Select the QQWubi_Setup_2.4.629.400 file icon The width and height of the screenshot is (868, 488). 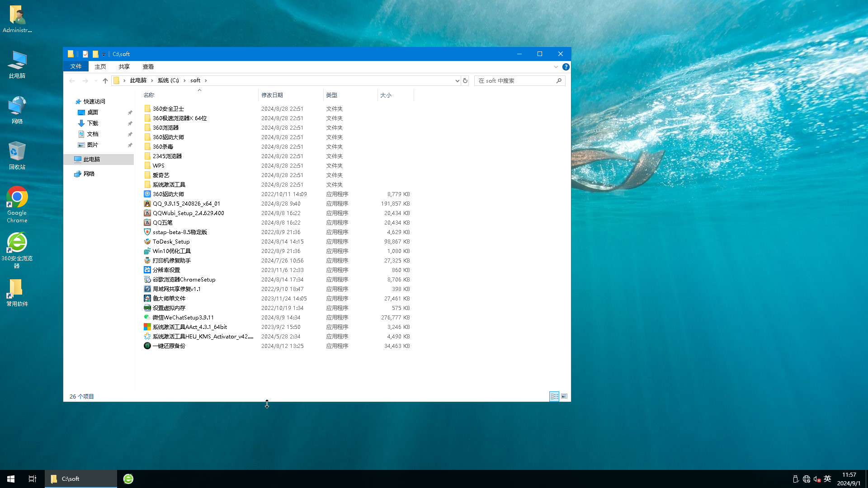147,213
